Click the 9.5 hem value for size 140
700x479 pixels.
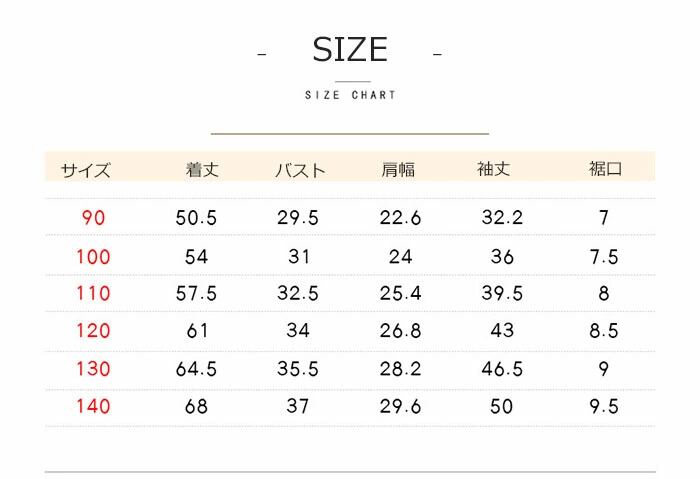(604, 406)
